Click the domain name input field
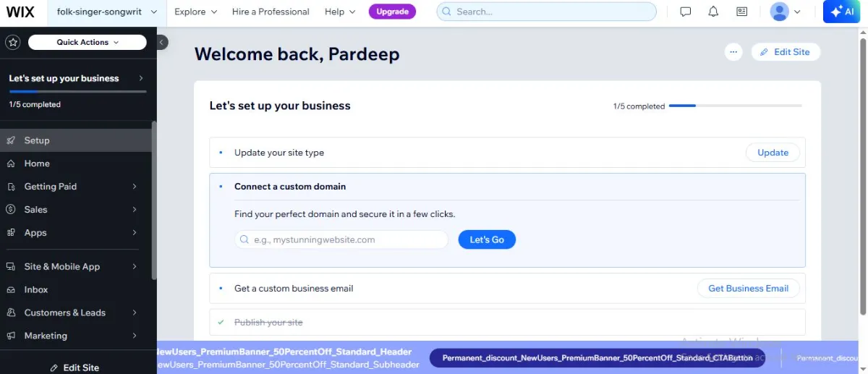Screen dimensions: 868x374 point(341,239)
